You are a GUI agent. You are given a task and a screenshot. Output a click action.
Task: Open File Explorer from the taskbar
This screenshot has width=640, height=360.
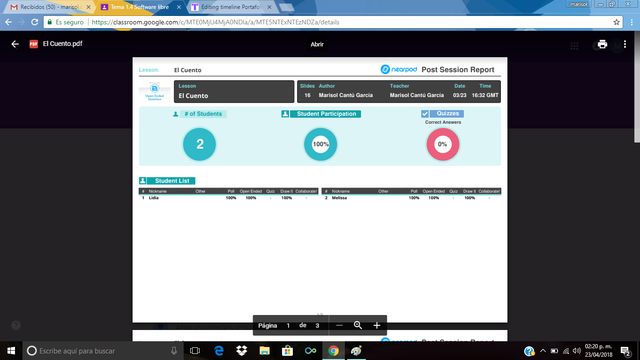coord(264,351)
